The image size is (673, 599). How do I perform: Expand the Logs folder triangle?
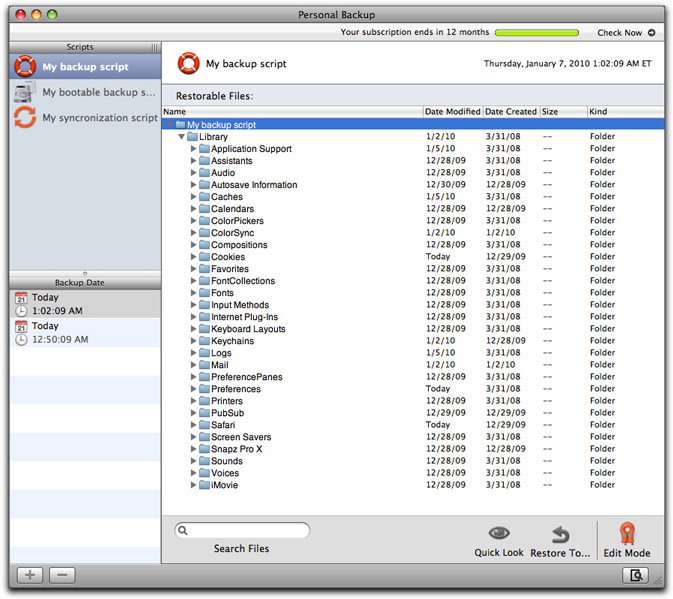[x=193, y=353]
